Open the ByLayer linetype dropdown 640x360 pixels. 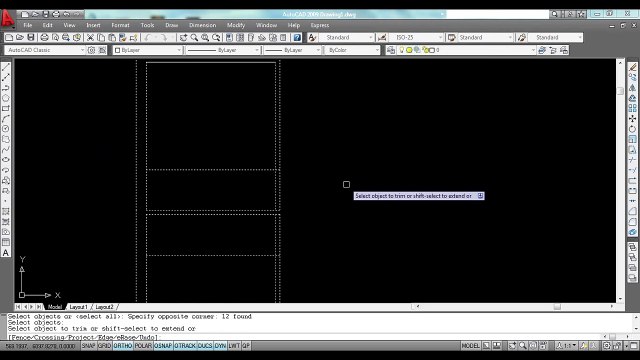click(222, 50)
